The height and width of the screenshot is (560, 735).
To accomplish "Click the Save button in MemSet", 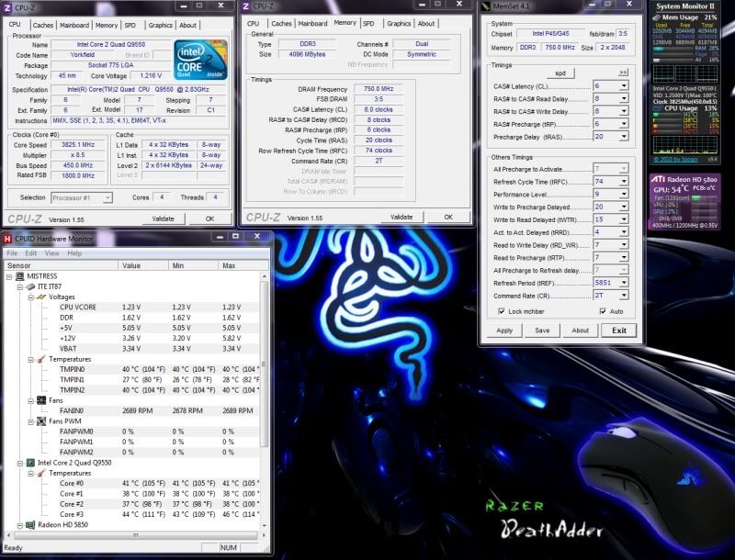I will tap(542, 330).
